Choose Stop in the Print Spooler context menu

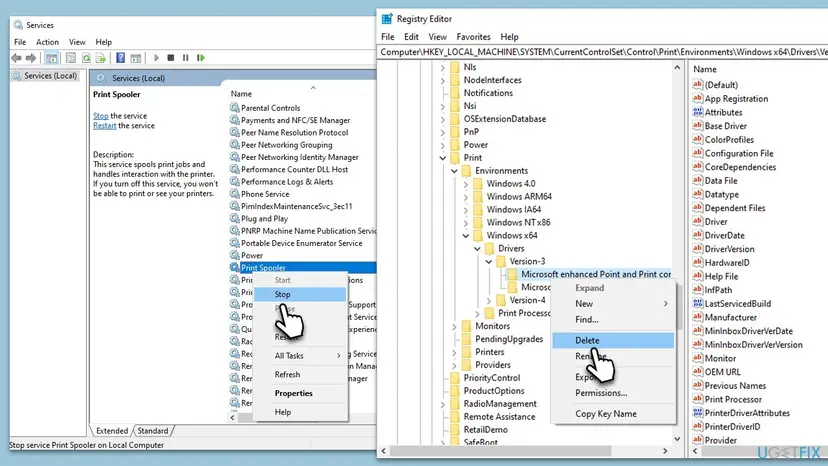(300, 294)
